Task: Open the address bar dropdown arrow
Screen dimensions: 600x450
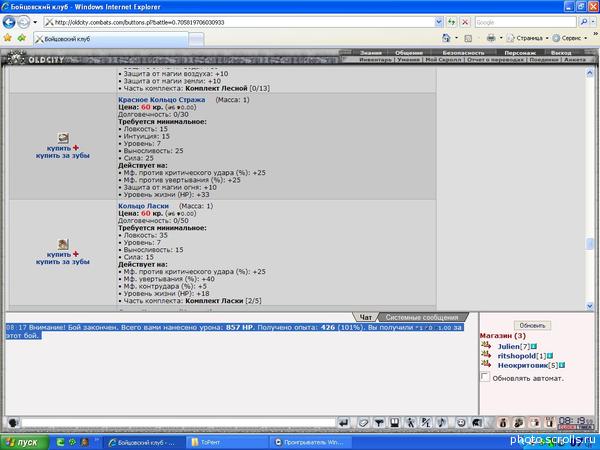Action: click(x=439, y=22)
